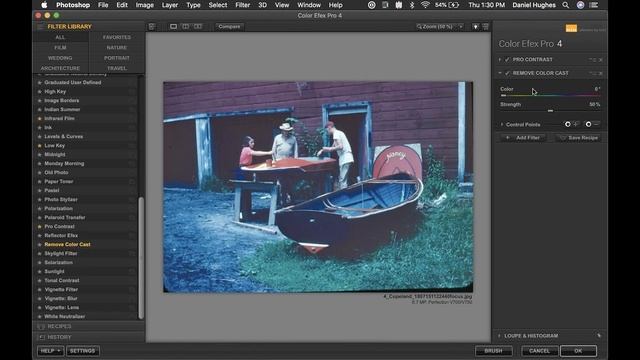Select the White Neutralizer filter
The height and width of the screenshot is (360, 640).
pyautogui.click(x=64, y=316)
